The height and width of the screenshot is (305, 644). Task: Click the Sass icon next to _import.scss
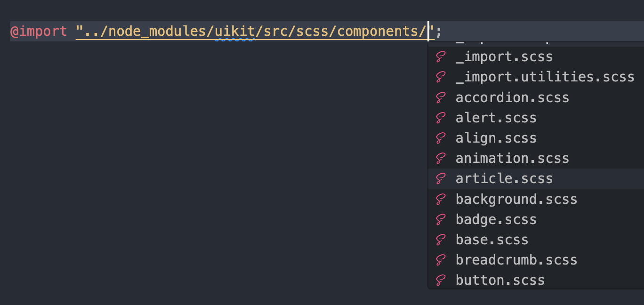[441, 57]
